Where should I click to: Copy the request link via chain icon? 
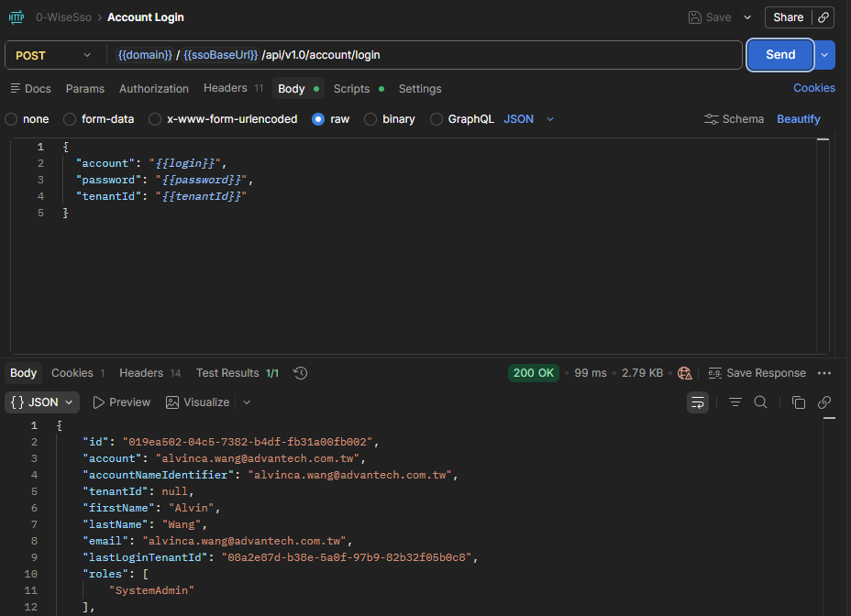[823, 17]
